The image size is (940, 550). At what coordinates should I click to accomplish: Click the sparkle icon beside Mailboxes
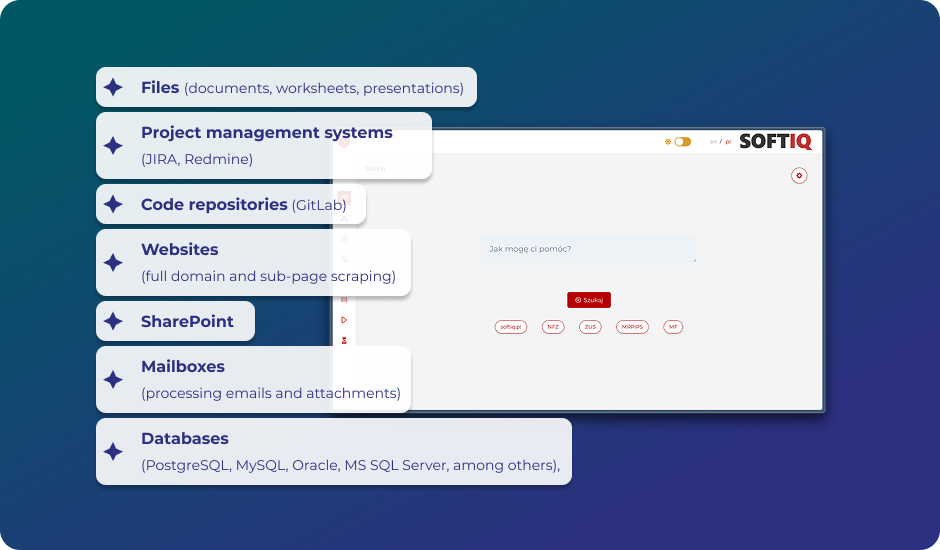tap(114, 380)
